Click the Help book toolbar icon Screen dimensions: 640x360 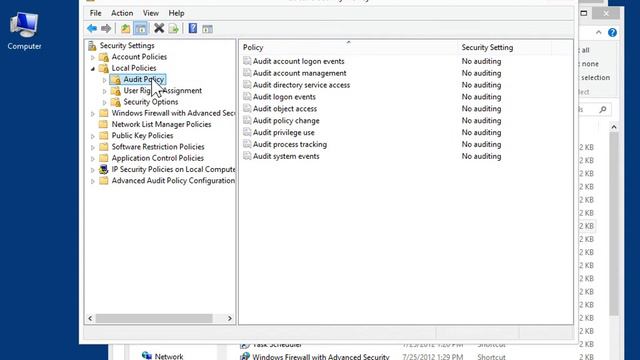click(x=193, y=28)
